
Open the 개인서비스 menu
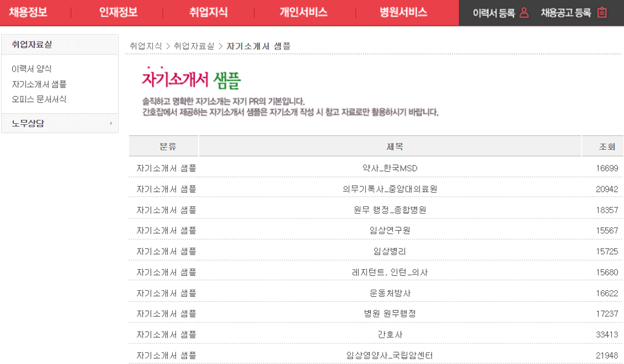pos(304,12)
